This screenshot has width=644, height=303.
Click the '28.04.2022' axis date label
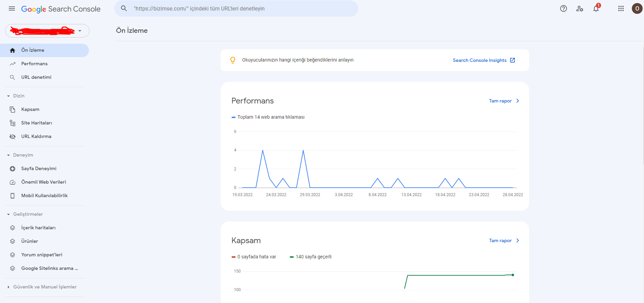click(513, 195)
